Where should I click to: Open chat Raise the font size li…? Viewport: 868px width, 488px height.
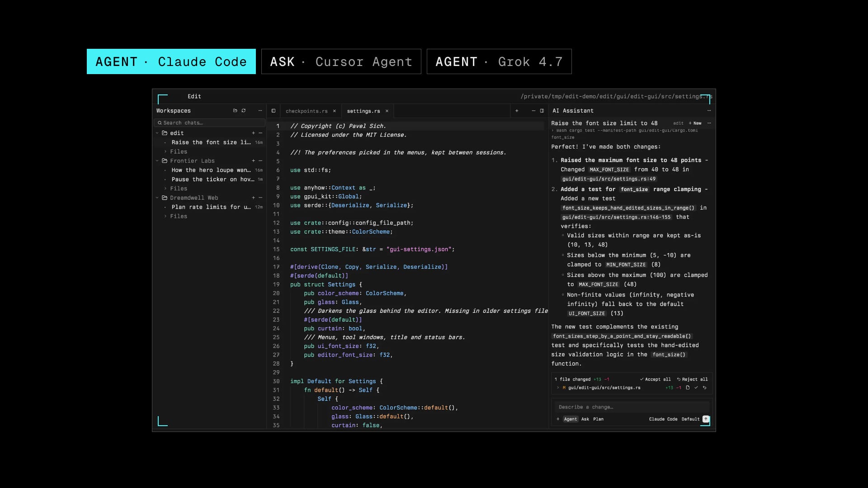click(x=211, y=142)
